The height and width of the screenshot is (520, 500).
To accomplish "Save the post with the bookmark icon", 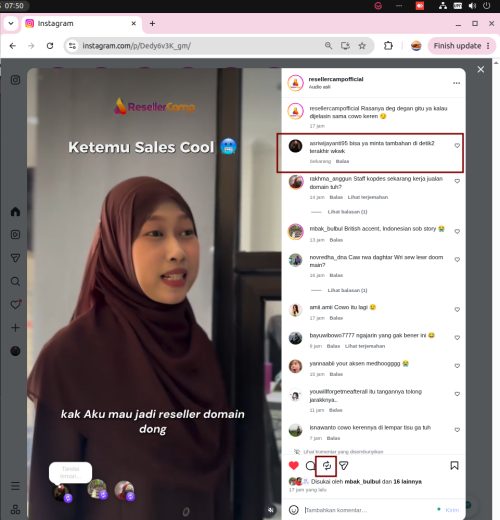I will (x=454, y=466).
